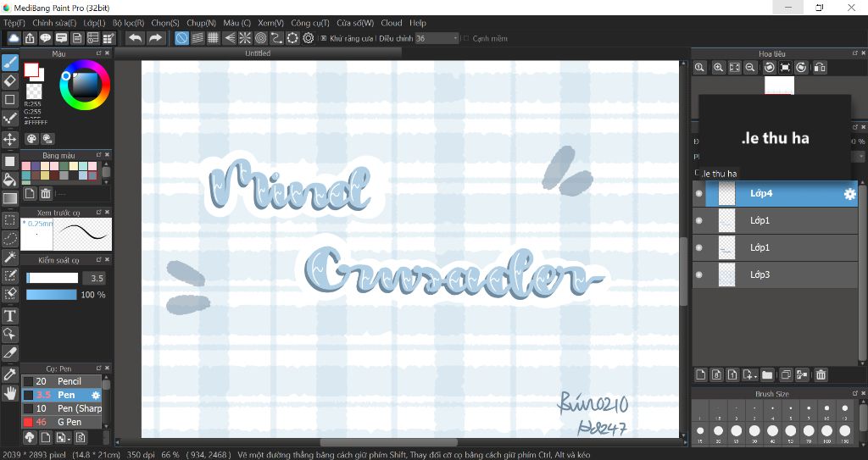This screenshot has width=868, height=460.
Task: Click the Undo arrow in the toolbar
Action: pos(135,37)
